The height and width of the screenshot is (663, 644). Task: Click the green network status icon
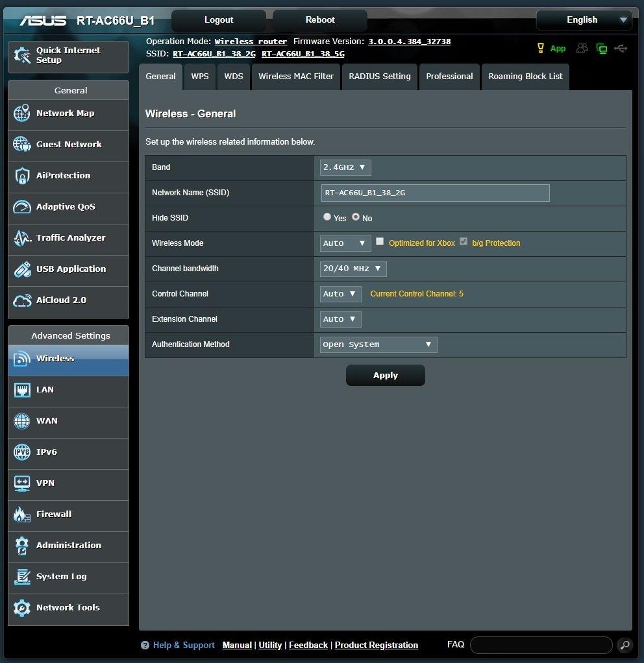click(601, 49)
